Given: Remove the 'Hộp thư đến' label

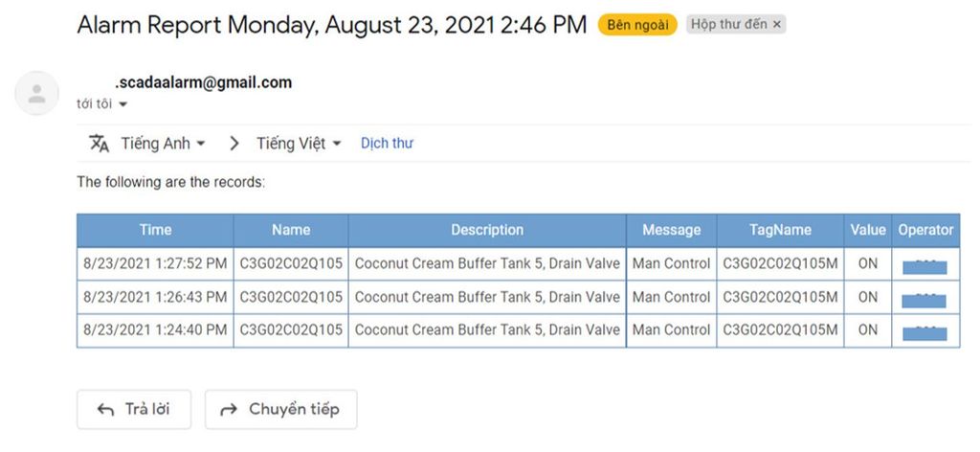Looking at the screenshot, I should [x=777, y=25].
